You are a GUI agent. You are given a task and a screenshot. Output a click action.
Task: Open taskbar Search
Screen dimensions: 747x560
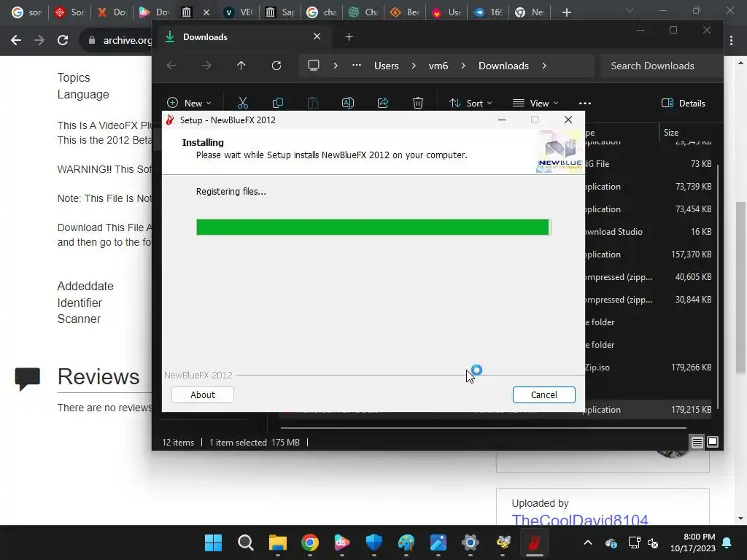[x=246, y=542]
